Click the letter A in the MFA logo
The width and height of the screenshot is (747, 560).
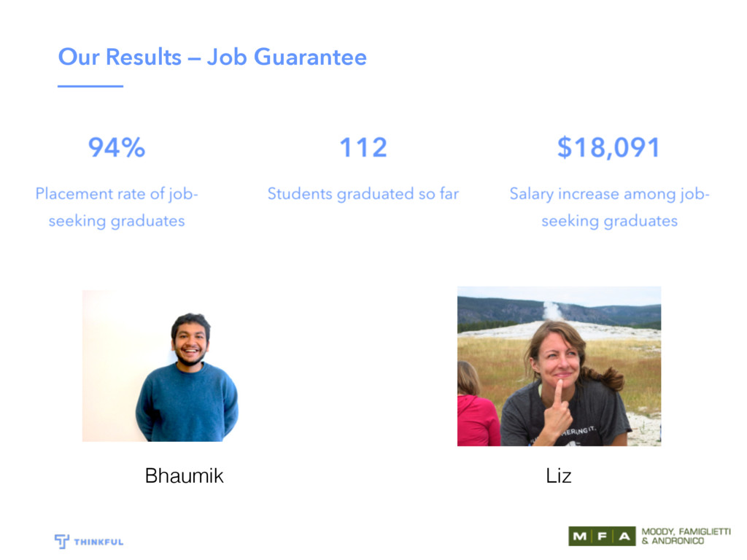(624, 537)
